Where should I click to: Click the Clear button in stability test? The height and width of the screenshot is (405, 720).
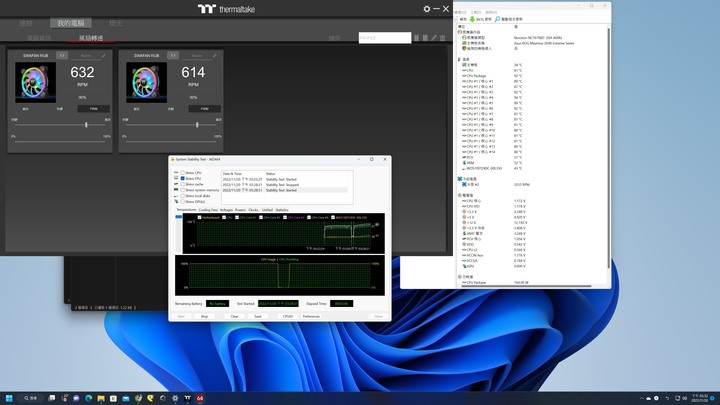click(234, 316)
